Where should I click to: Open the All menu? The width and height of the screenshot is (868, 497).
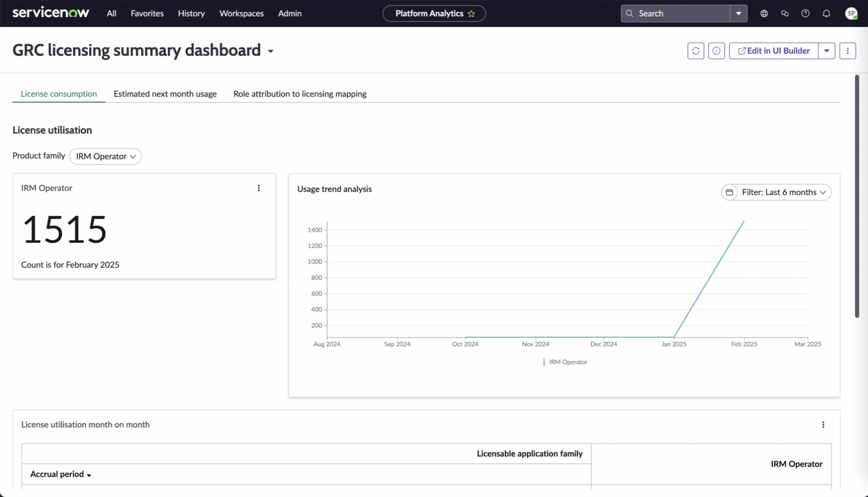pos(112,13)
